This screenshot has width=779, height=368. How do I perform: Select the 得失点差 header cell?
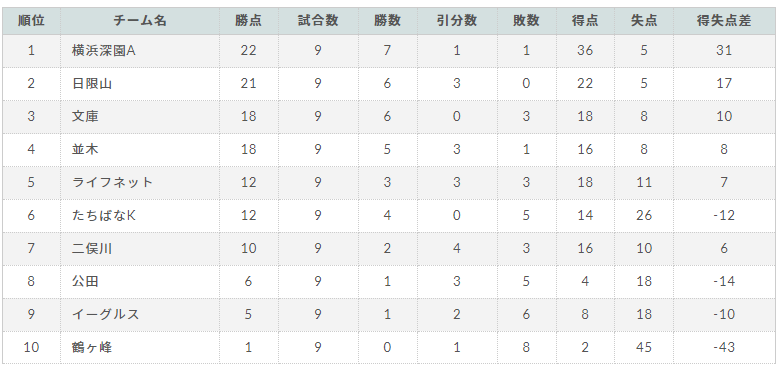pos(724,20)
